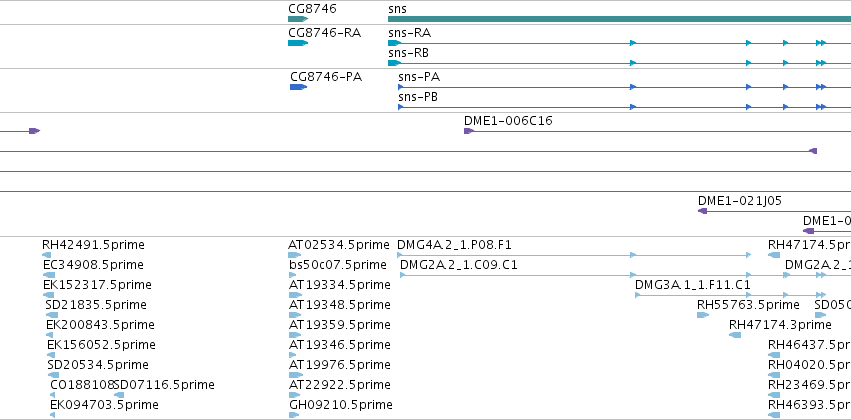Click the sns-PB protein line

coord(624,107)
